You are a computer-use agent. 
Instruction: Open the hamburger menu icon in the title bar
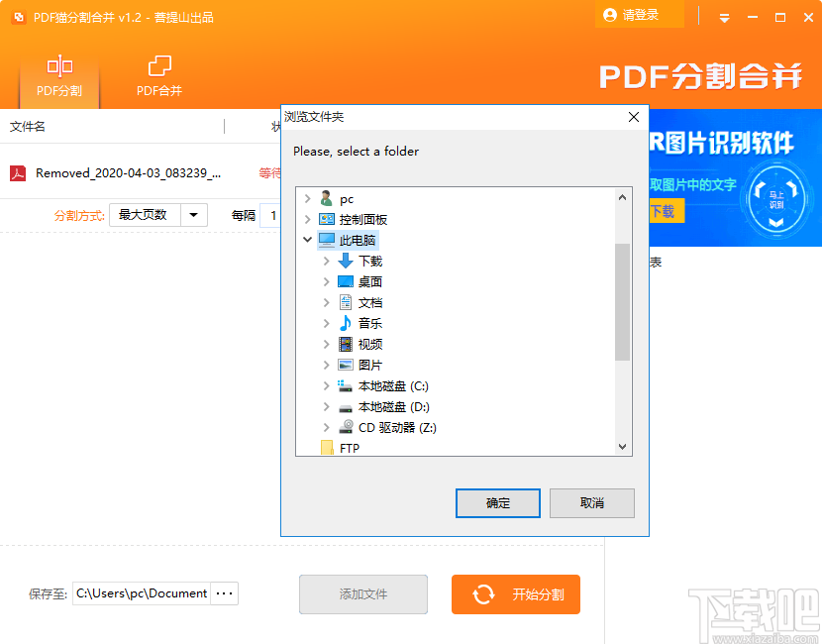(x=724, y=16)
